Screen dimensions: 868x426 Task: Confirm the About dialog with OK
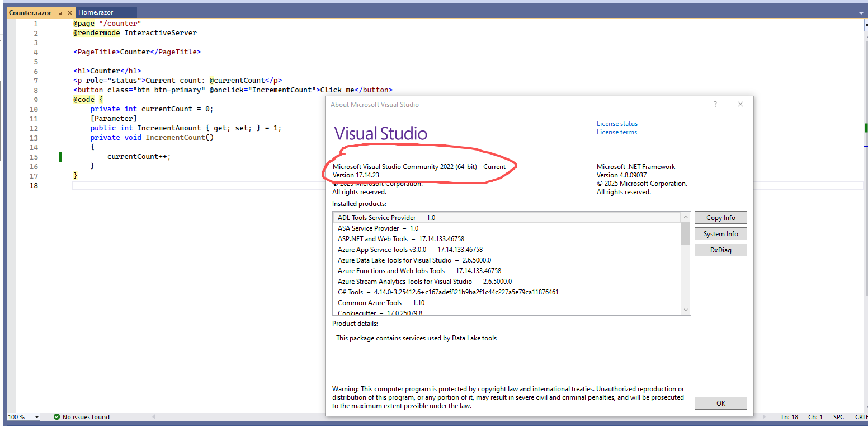tap(720, 403)
